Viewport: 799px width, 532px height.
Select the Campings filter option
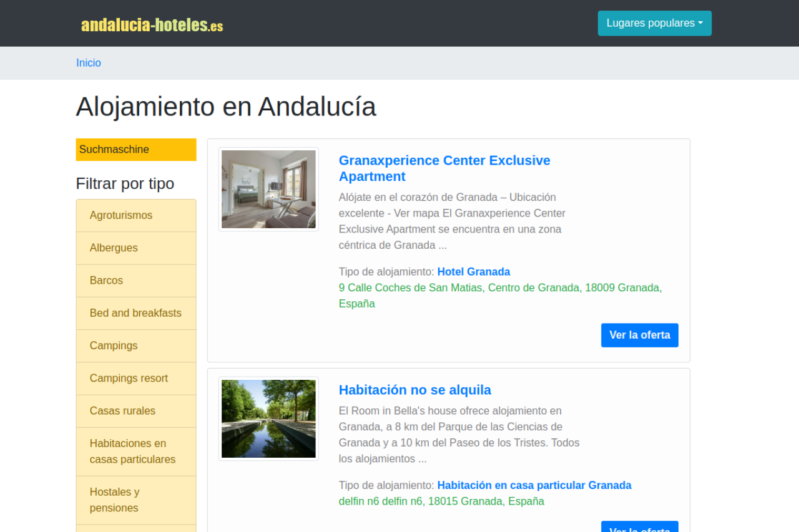(114, 346)
